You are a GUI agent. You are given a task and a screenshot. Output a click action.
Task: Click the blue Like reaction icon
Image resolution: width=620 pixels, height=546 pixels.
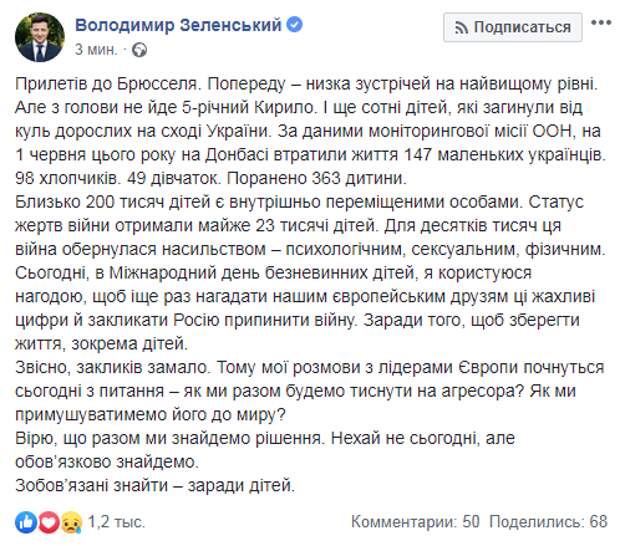click(26, 522)
